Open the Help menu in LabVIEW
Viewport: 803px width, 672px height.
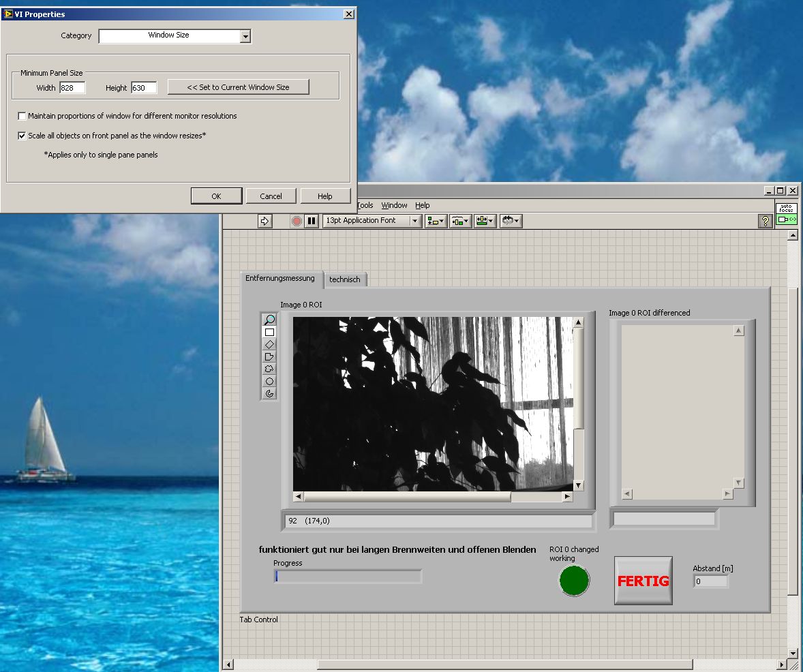tap(423, 205)
